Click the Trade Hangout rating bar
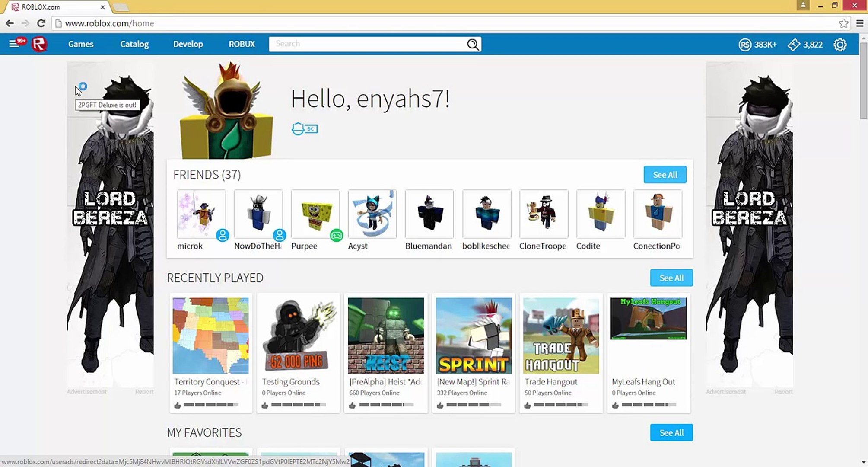868x467 pixels. 560,405
